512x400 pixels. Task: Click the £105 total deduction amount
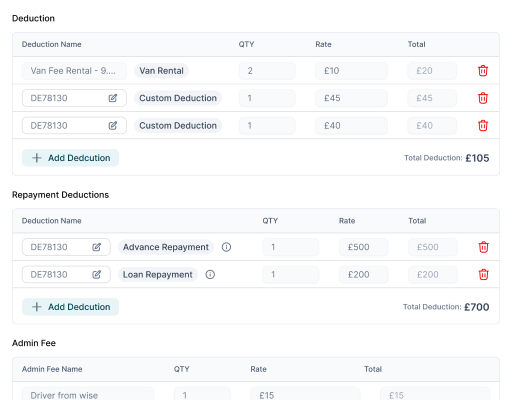click(477, 158)
